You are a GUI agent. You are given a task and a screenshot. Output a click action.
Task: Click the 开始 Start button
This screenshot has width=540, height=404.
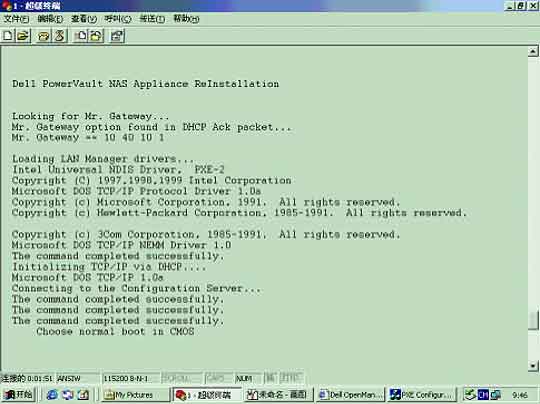(19, 394)
